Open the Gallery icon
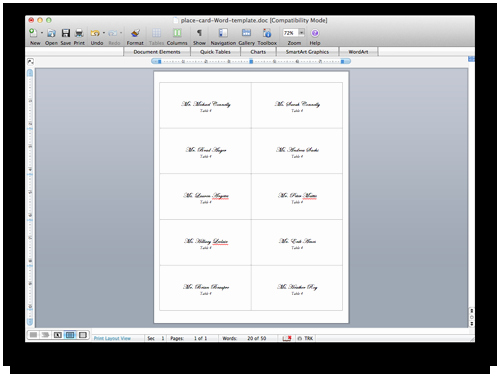 coord(246,33)
